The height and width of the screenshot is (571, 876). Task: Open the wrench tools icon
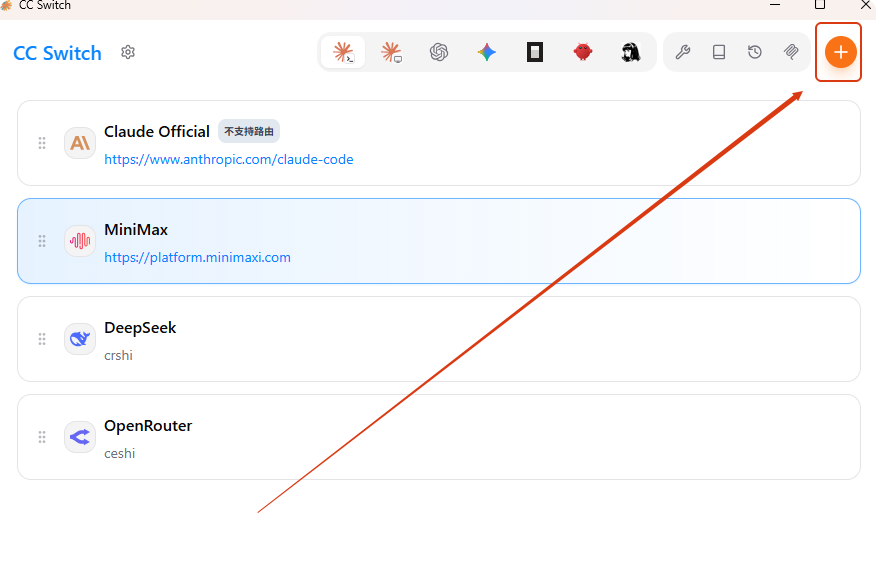tap(683, 53)
